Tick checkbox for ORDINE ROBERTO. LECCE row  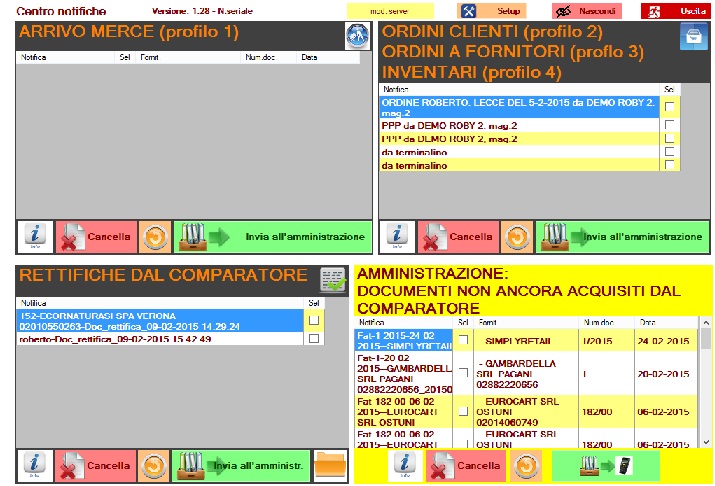tap(669, 107)
